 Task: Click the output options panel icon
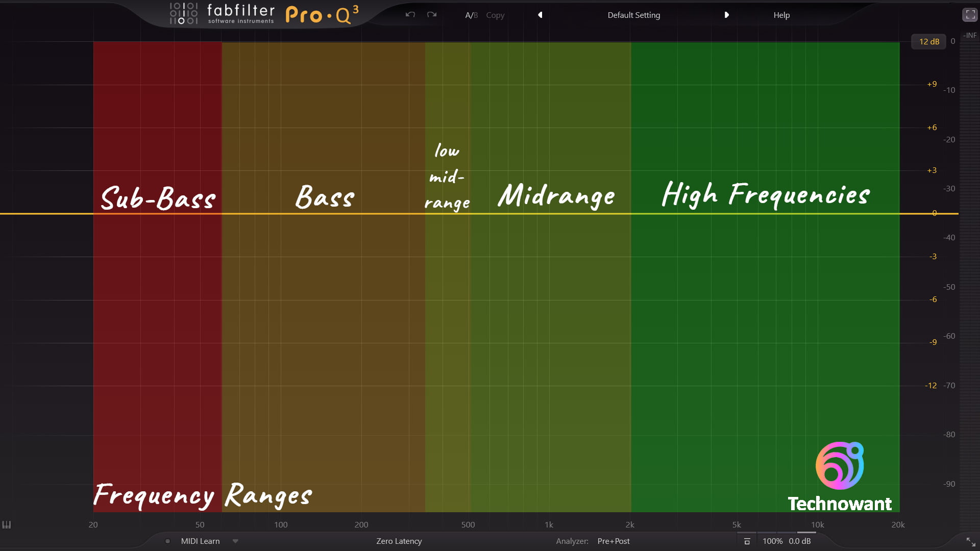[747, 541]
